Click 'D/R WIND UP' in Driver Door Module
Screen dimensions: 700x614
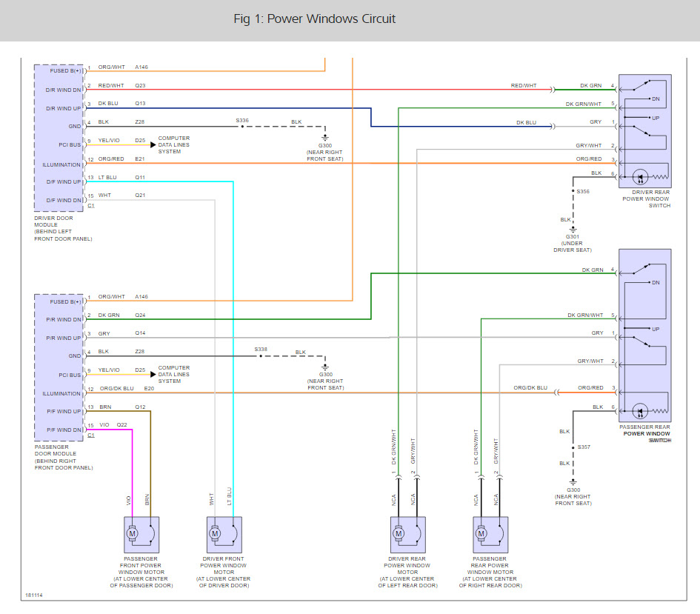pyautogui.click(x=64, y=108)
